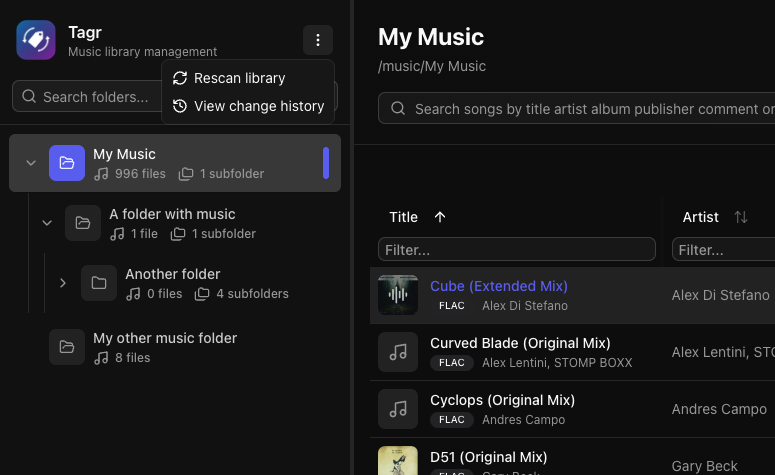
Task: Open the three-dot options menu
Action: tap(318, 40)
